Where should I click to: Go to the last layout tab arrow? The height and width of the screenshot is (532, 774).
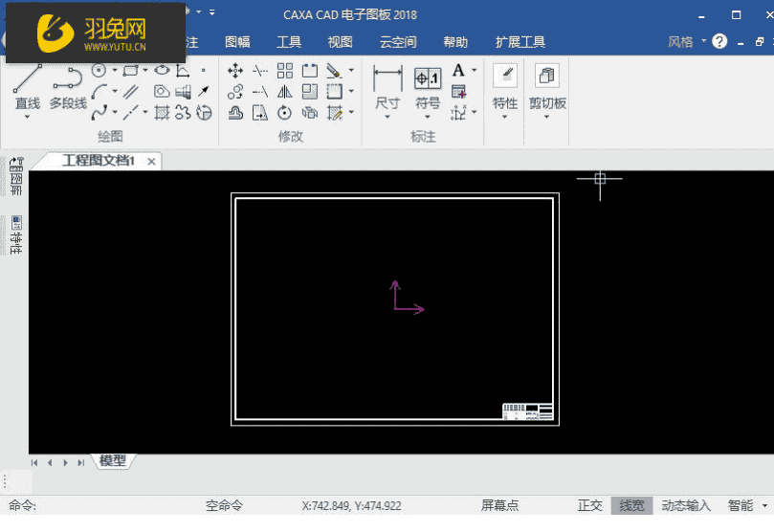click(81, 462)
